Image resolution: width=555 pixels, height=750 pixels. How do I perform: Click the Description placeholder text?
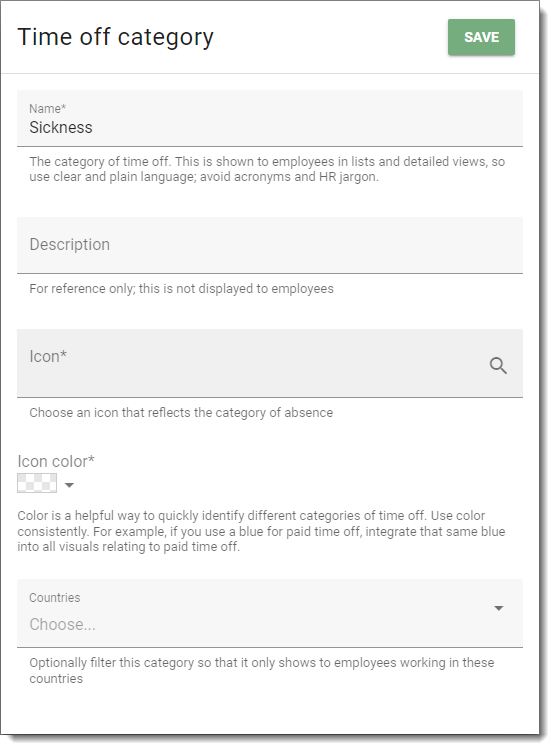point(69,244)
